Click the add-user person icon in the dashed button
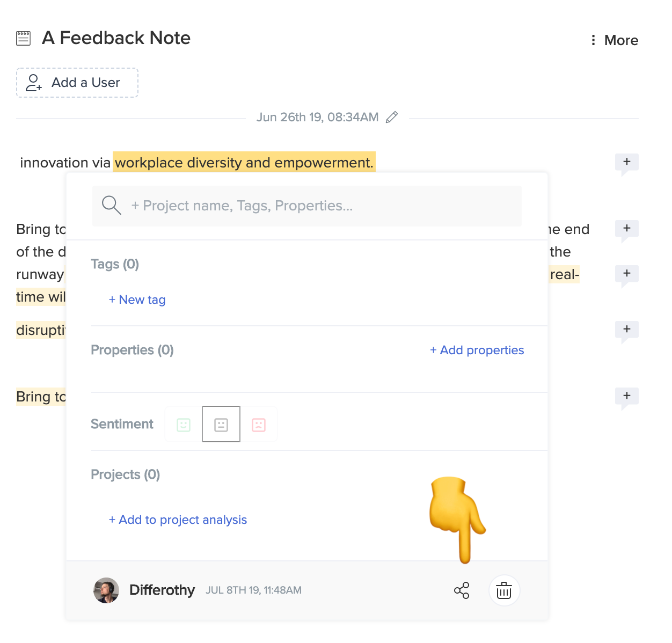Image resolution: width=672 pixels, height=643 pixels. (33, 82)
